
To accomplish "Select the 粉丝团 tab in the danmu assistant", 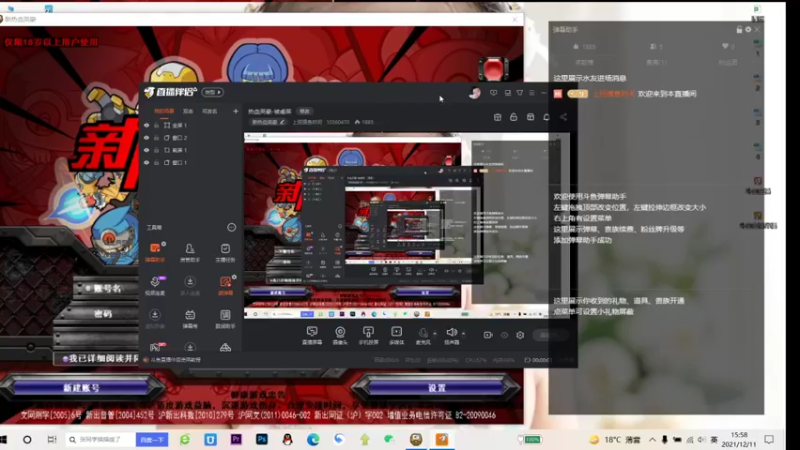I will pos(728,62).
